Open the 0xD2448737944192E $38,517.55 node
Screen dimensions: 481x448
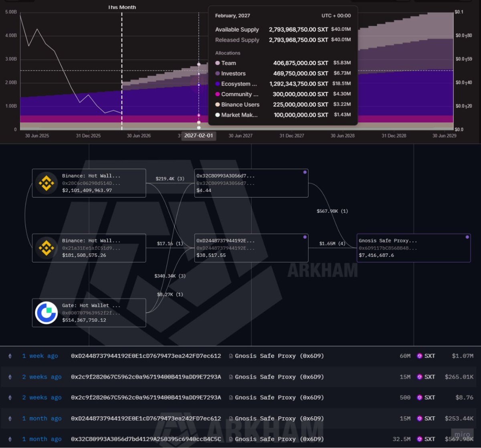[x=251, y=248]
